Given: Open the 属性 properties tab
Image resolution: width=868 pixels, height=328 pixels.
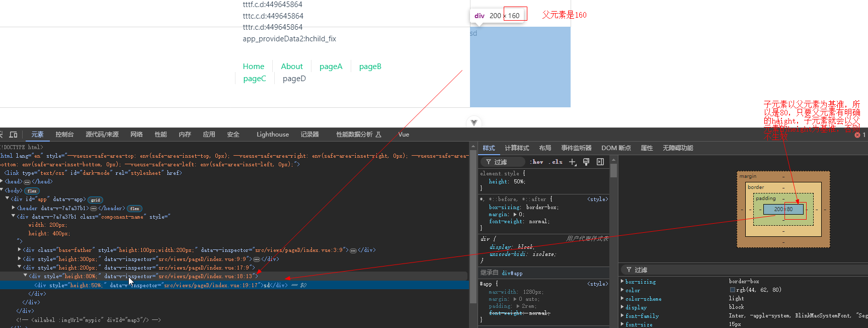Looking at the screenshot, I should [x=647, y=148].
